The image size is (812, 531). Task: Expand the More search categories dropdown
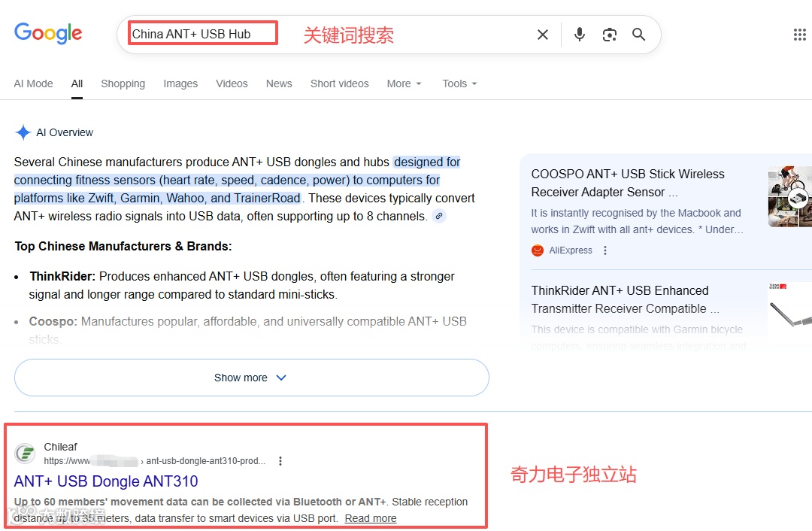pos(404,83)
